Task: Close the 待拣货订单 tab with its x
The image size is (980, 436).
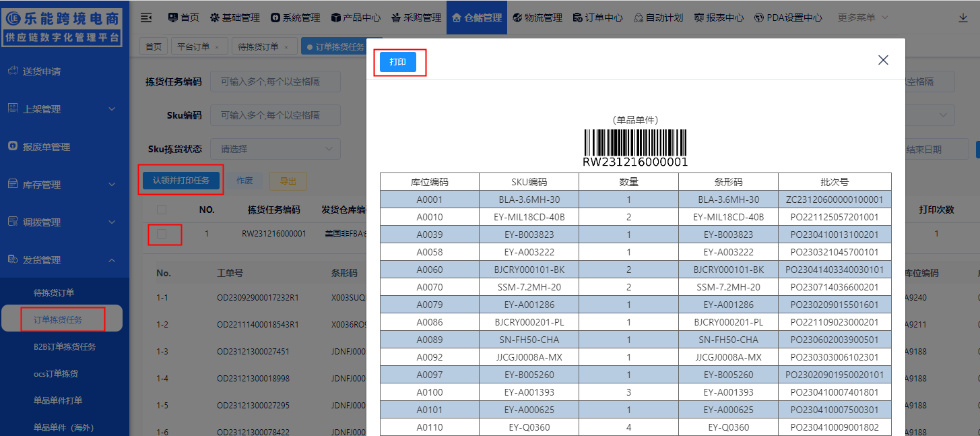Action: (x=286, y=47)
